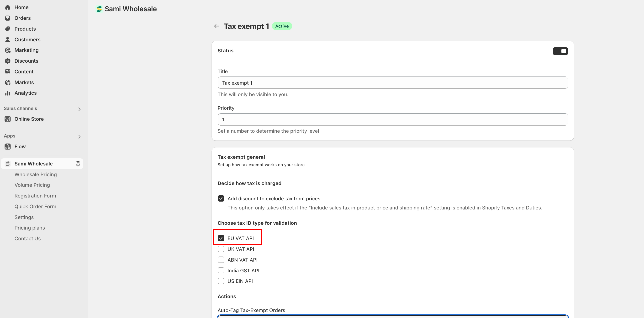The width and height of the screenshot is (644, 318).
Task: Open Wholesale Pricing submenu item
Action: point(36,175)
